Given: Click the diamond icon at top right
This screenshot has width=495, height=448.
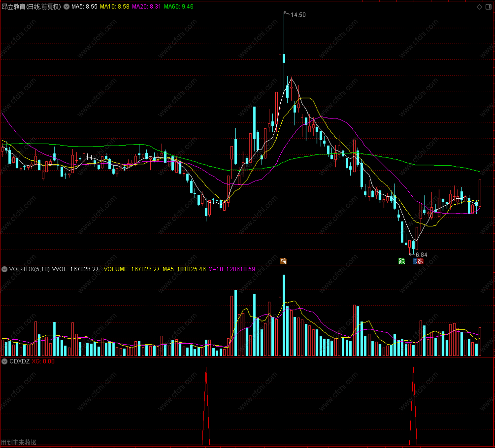Looking at the screenshot, I should click(480, 7).
